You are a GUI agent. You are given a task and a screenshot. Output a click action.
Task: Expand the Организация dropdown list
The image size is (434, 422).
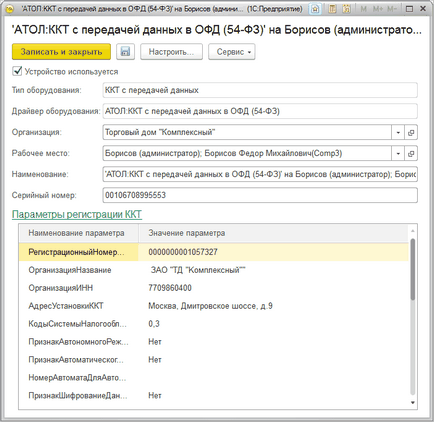(x=398, y=133)
